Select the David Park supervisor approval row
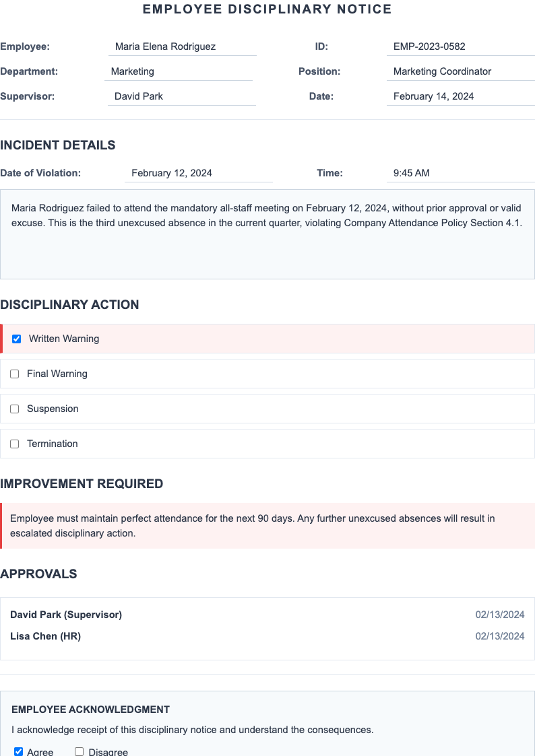This screenshot has height=756, width=535. click(x=267, y=615)
